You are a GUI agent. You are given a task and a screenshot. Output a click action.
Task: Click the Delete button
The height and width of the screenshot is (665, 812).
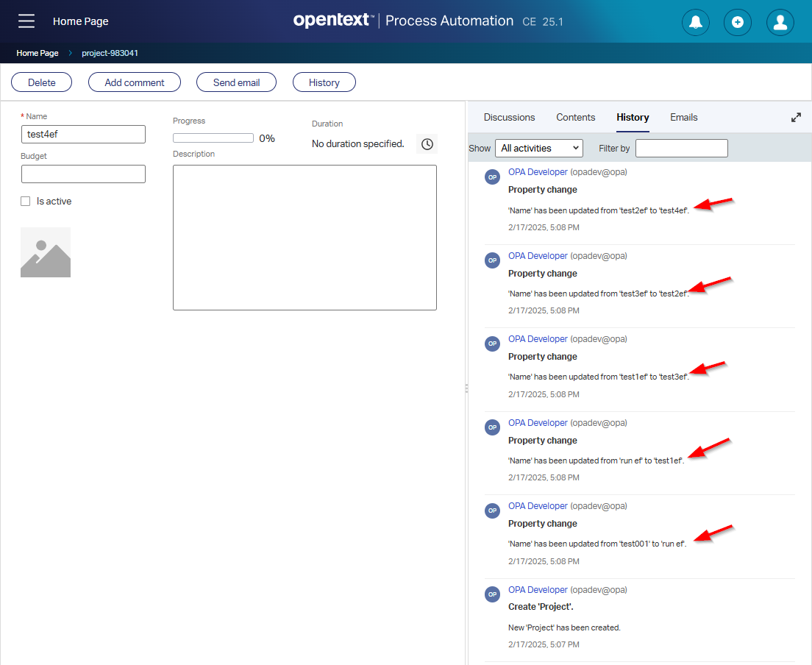click(x=42, y=82)
